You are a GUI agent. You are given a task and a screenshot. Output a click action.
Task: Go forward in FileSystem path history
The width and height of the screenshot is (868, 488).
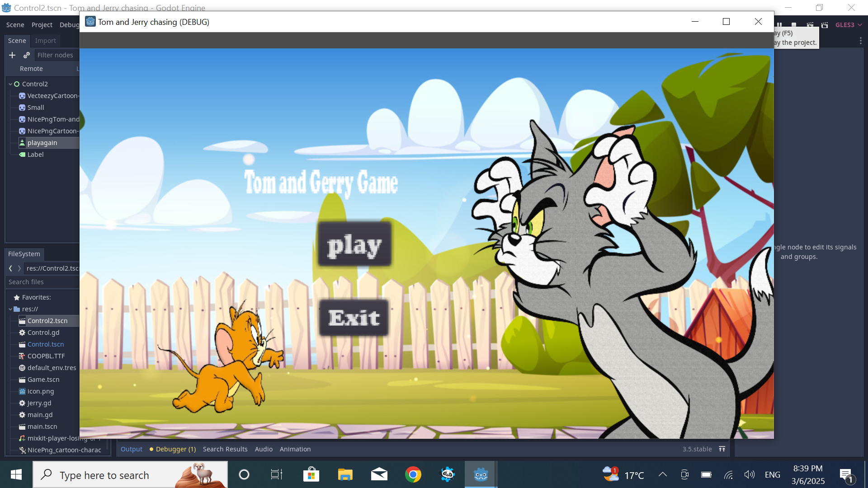19,268
